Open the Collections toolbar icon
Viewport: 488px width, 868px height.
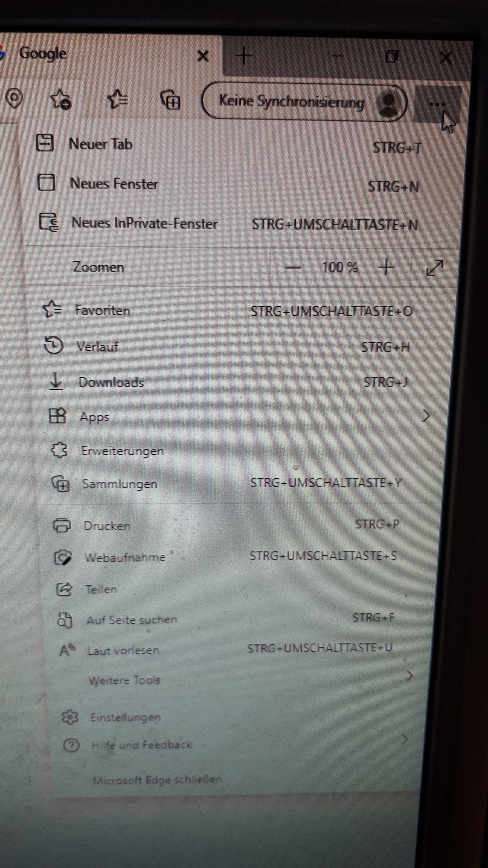tap(170, 99)
